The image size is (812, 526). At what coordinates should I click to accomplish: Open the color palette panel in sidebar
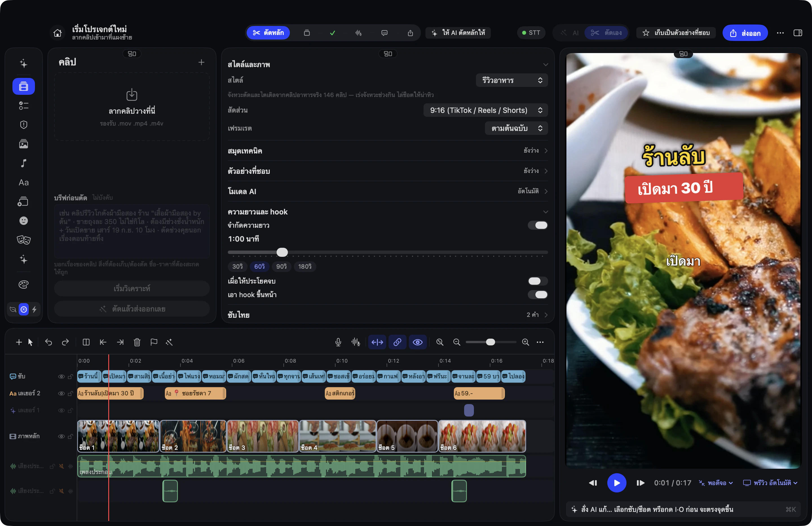(23, 284)
